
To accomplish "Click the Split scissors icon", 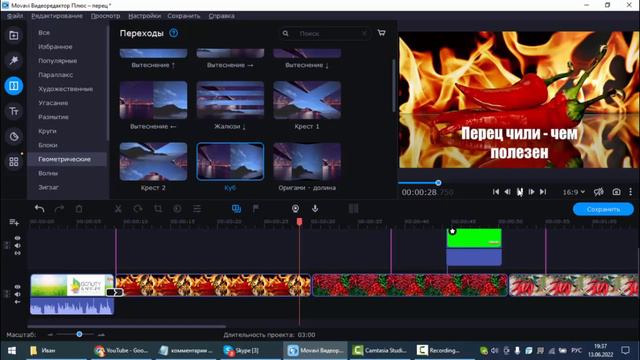I will 118,209.
